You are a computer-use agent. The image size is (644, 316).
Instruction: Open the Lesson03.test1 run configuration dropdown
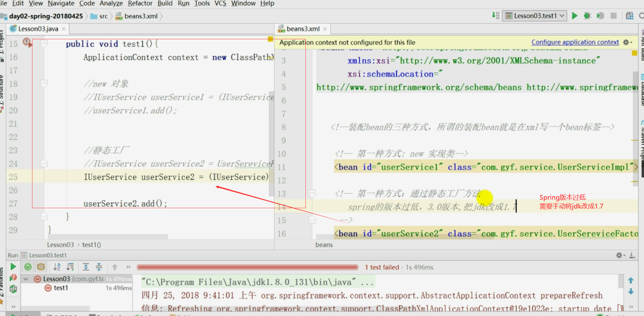pos(534,16)
